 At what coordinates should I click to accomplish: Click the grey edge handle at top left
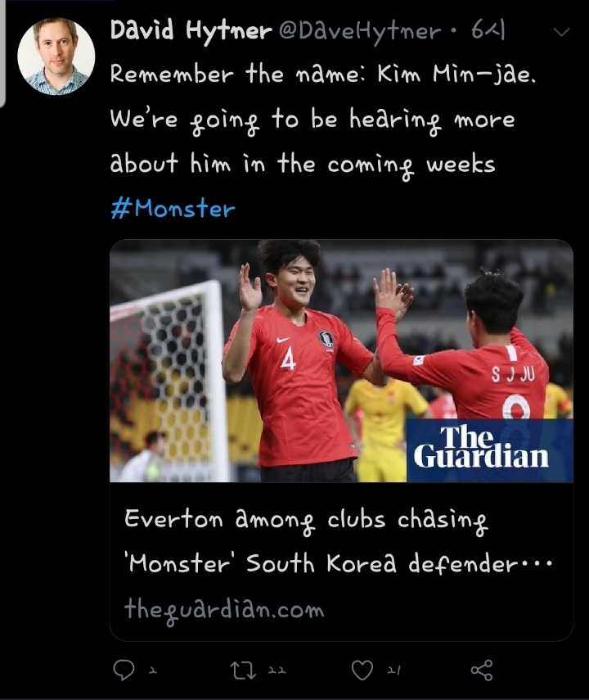click(2, 53)
